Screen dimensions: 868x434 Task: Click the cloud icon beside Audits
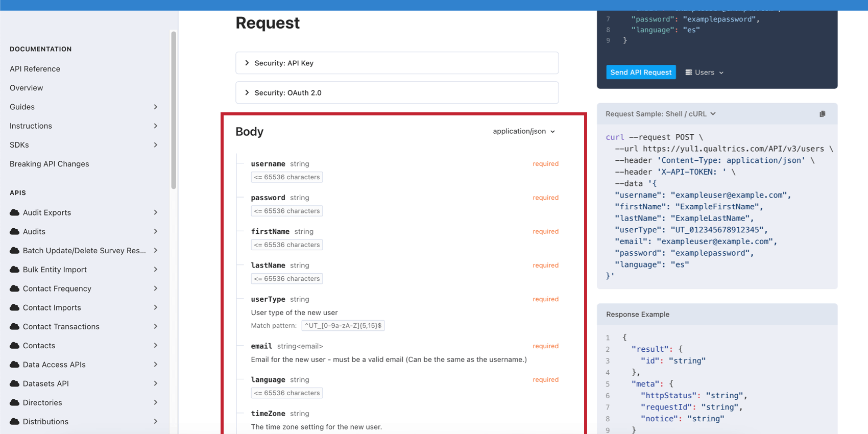tap(15, 231)
